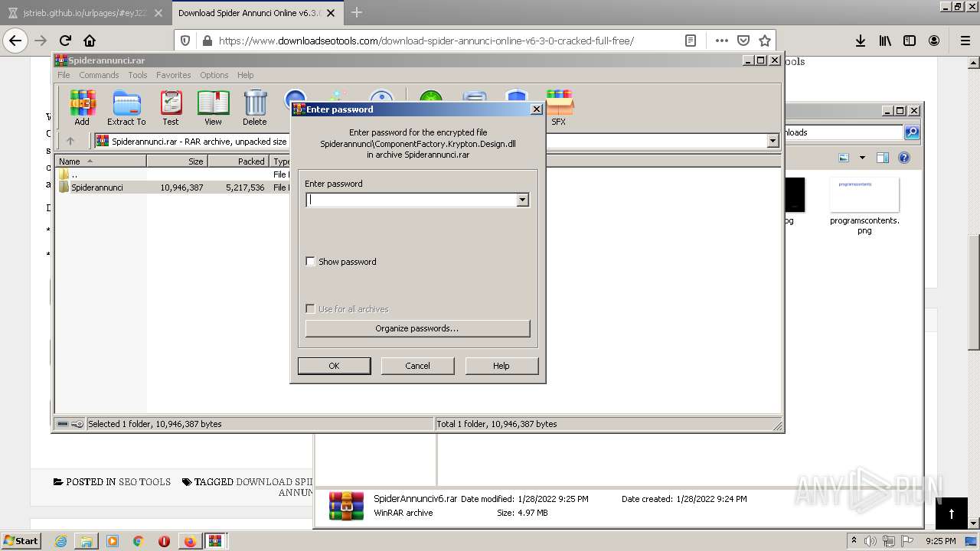Open the Favorites menu in WinRAR
The width and height of the screenshot is (980, 551).
coord(174,75)
